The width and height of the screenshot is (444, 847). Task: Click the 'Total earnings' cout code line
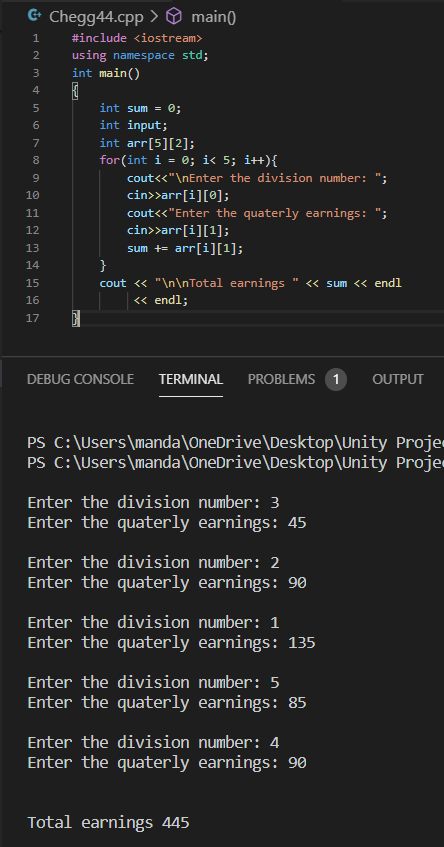click(251, 283)
